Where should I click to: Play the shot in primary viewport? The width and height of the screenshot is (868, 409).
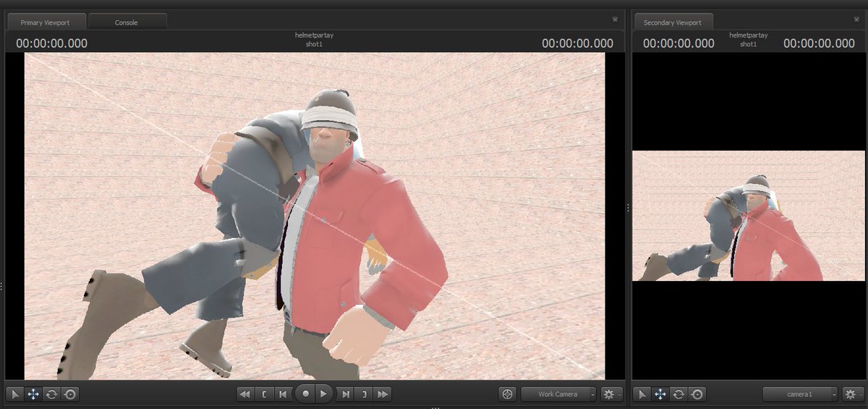[x=323, y=394]
